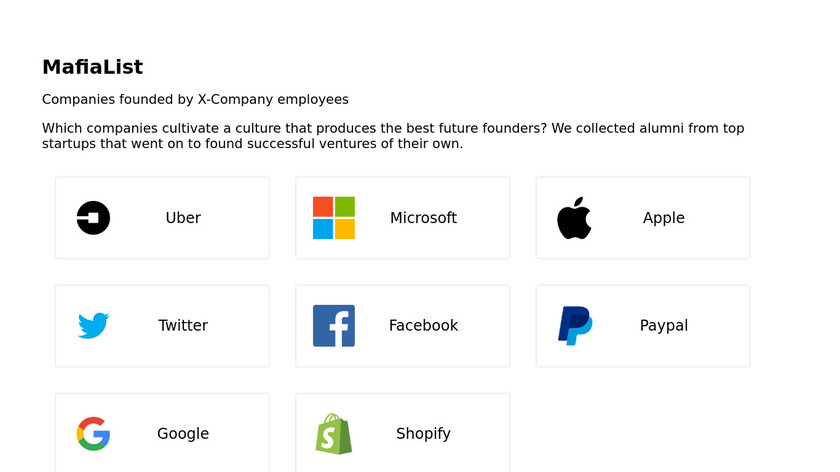Select the Shopify name link
Screen dimensions: 840x472
click(x=423, y=434)
